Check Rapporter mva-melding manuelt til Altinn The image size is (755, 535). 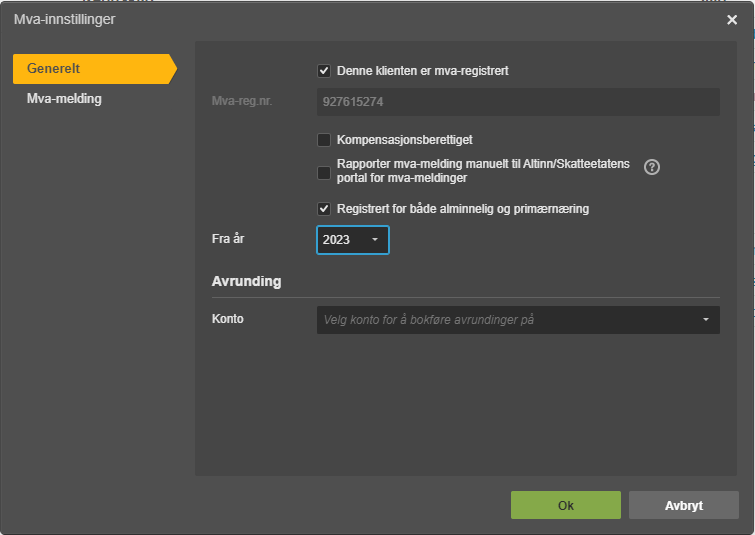[324, 173]
